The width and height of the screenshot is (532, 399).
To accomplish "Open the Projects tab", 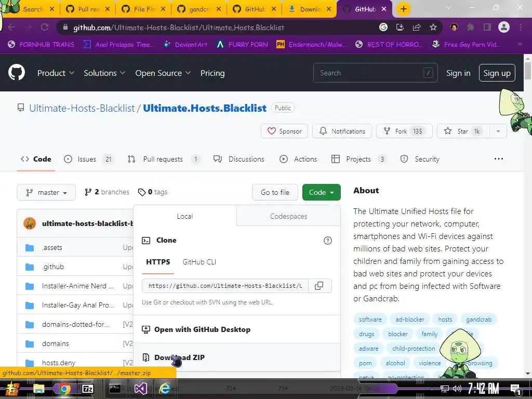I will click(x=360, y=159).
